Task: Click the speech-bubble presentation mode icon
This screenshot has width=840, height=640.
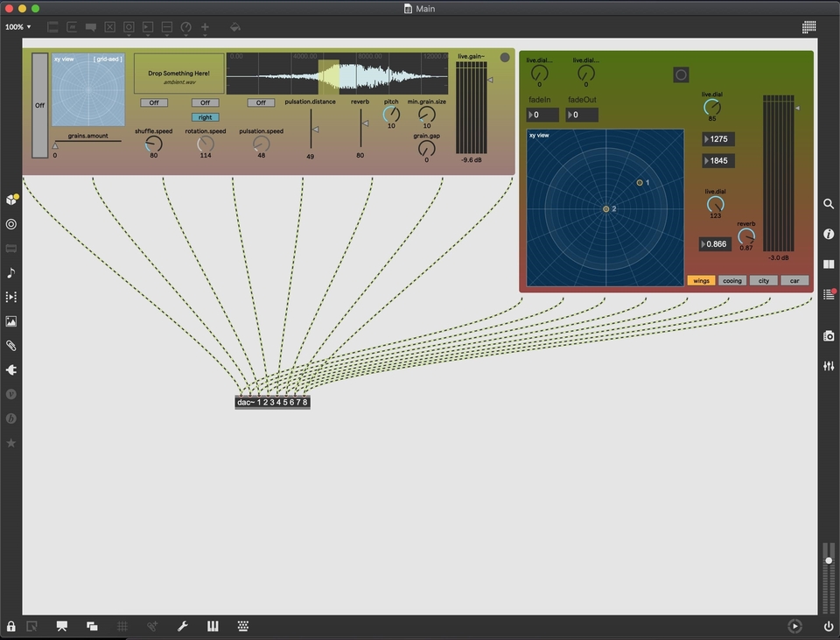Action: point(62,626)
